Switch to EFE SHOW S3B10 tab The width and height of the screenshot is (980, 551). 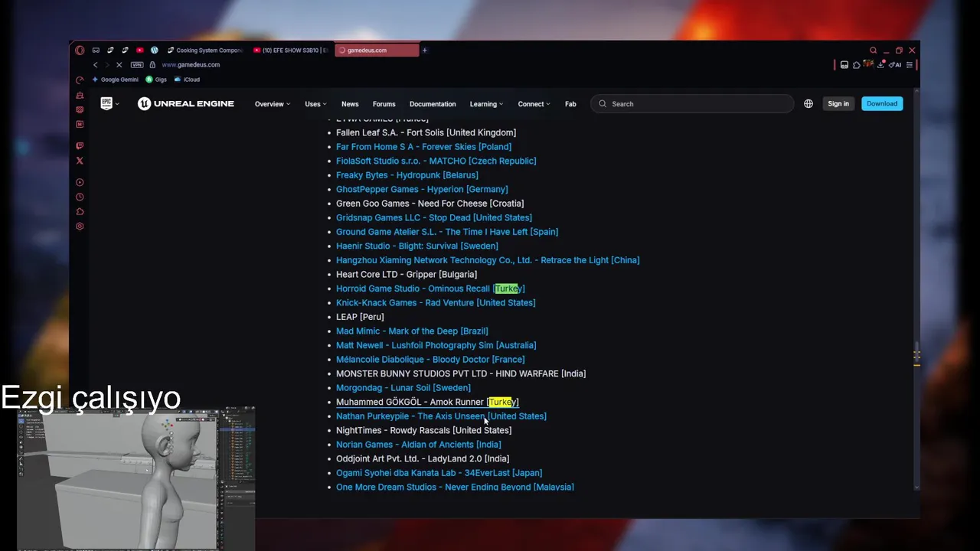pyautogui.click(x=290, y=51)
